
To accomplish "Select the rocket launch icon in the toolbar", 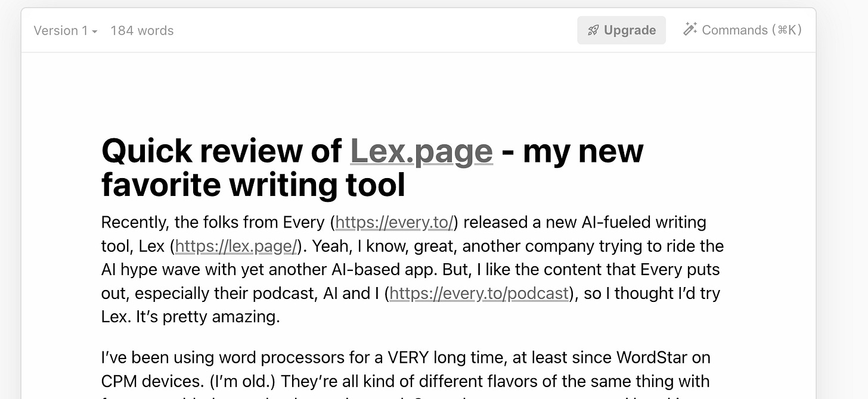I will (x=593, y=30).
